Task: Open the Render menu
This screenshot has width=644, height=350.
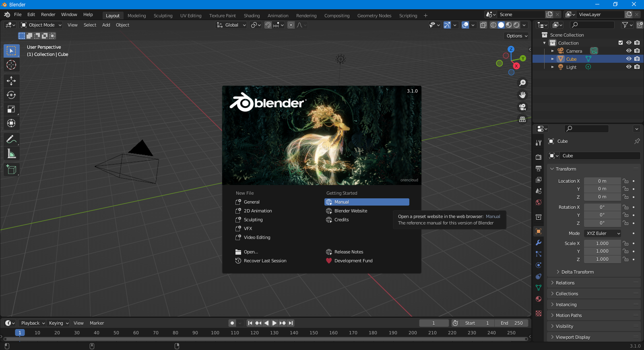Action: pyautogui.click(x=48, y=14)
